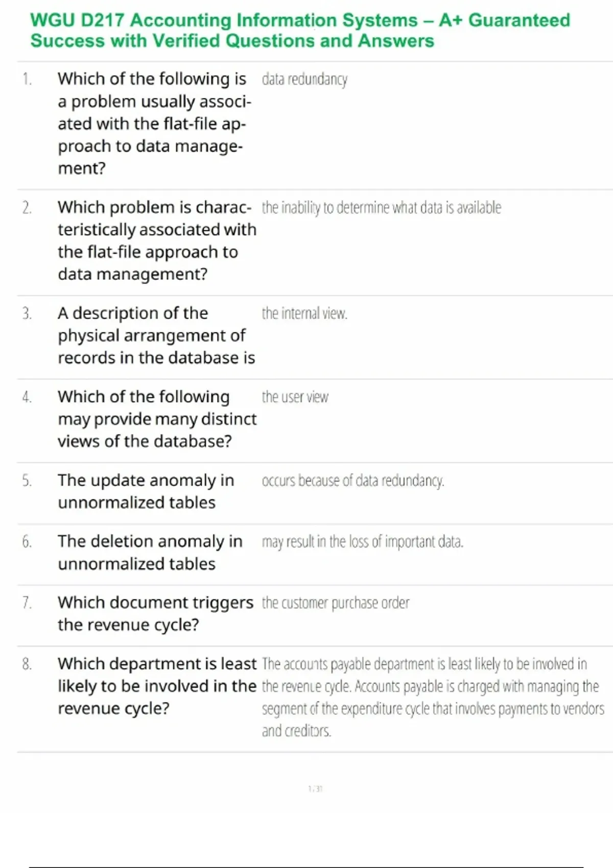Click the answer "the customer purchase order"
The height and width of the screenshot is (868, 613).
click(x=335, y=603)
